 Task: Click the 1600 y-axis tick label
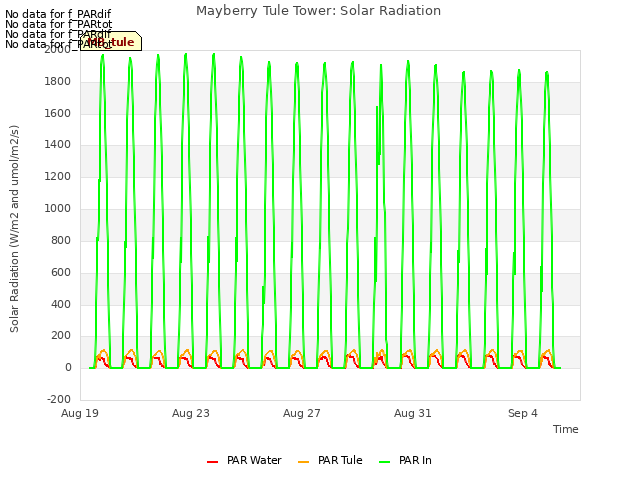[58, 113]
